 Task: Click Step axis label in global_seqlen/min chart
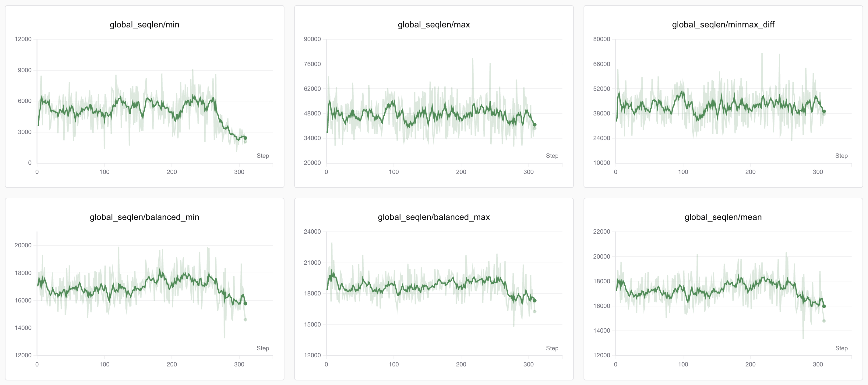(263, 156)
